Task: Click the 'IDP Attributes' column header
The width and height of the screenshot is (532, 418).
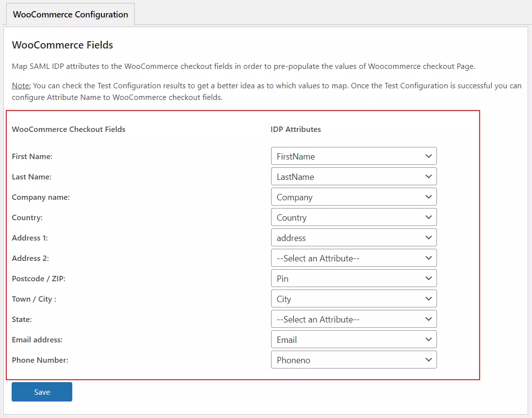Action: click(x=295, y=129)
